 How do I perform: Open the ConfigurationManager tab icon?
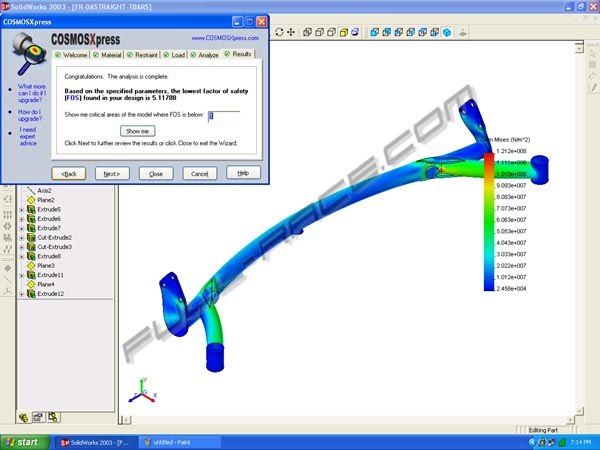click(x=53, y=417)
